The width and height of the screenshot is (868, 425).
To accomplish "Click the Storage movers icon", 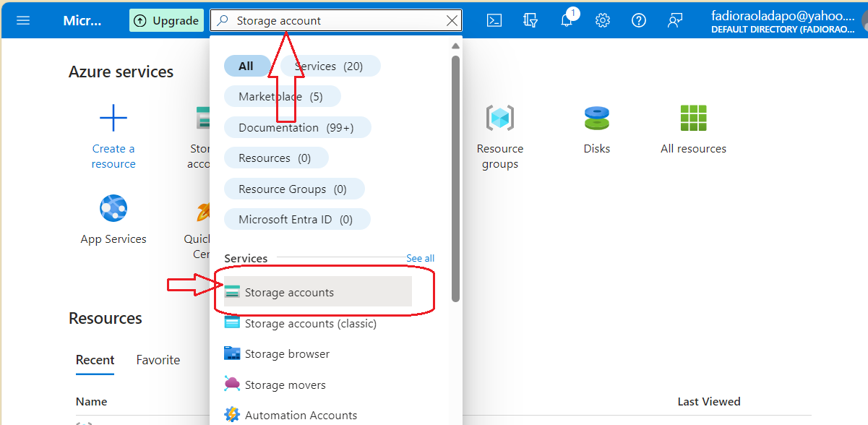I will pyautogui.click(x=232, y=385).
